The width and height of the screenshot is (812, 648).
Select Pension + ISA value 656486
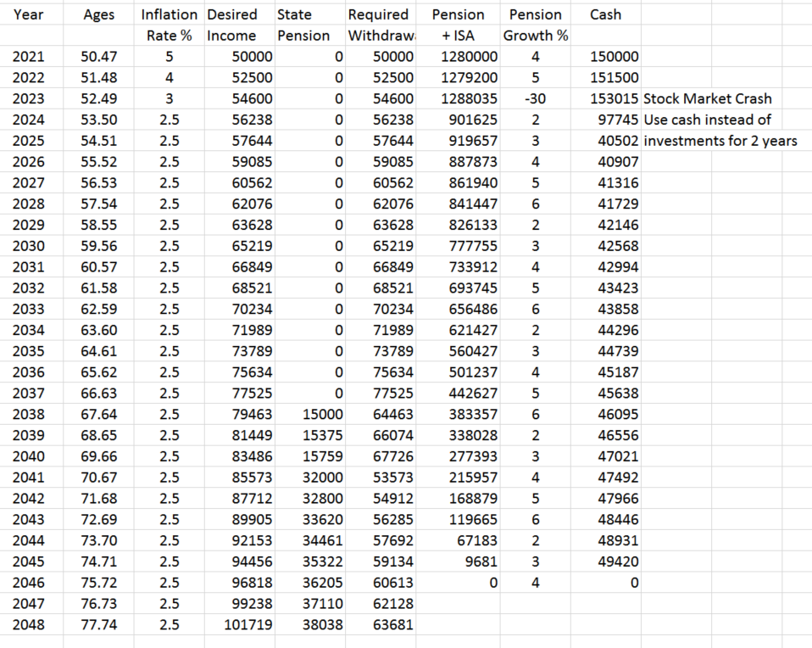[x=458, y=309]
